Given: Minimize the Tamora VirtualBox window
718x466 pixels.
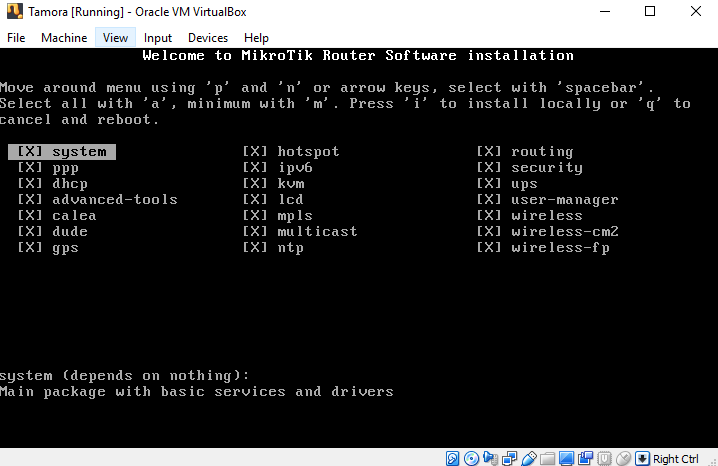Looking at the screenshot, I should [x=605, y=11].
